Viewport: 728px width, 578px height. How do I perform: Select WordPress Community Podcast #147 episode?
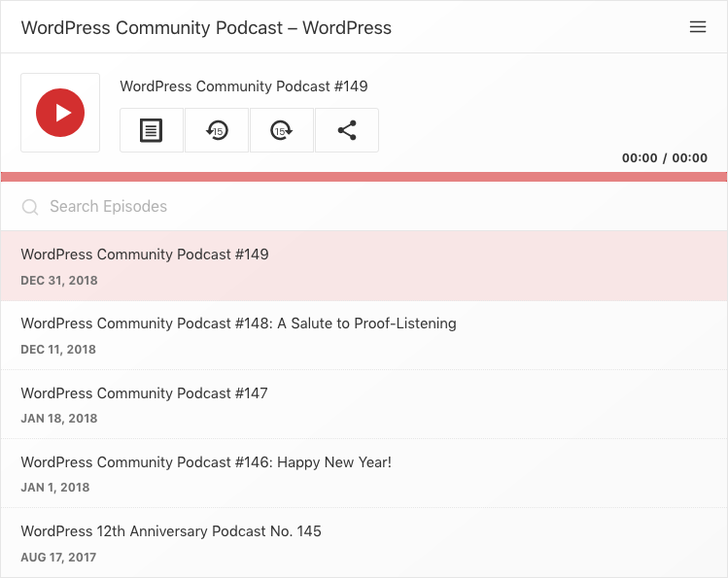tap(364, 404)
